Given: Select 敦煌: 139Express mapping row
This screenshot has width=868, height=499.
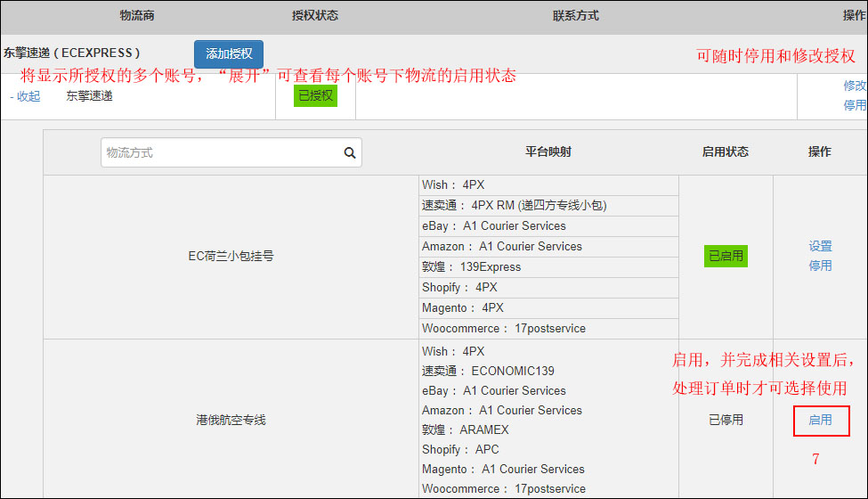Looking at the screenshot, I should click(548, 267).
